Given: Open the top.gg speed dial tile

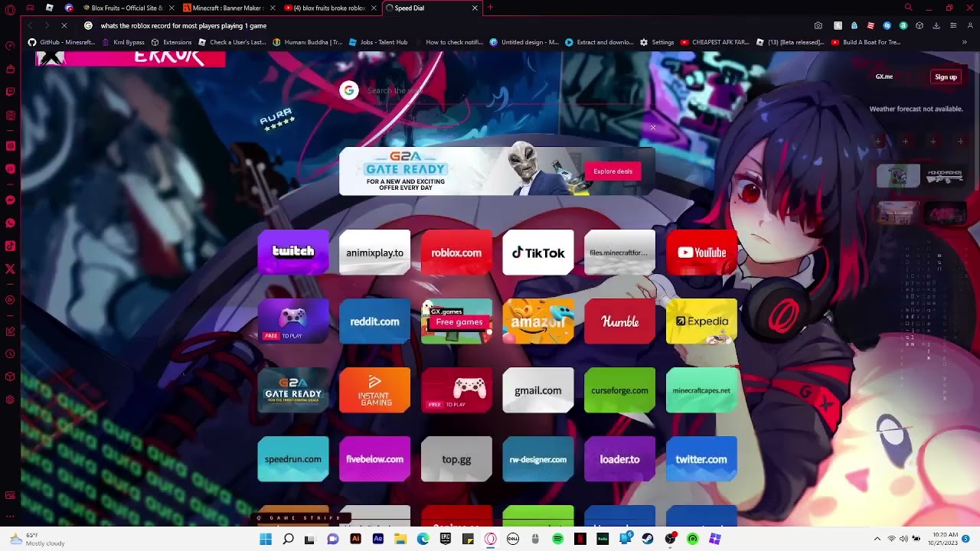Looking at the screenshot, I should coord(456,459).
